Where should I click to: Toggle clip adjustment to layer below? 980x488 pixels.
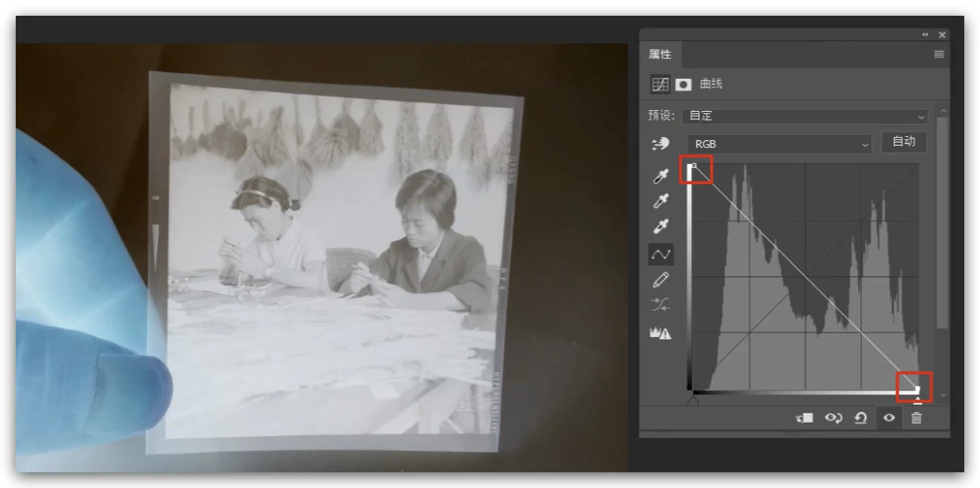804,418
